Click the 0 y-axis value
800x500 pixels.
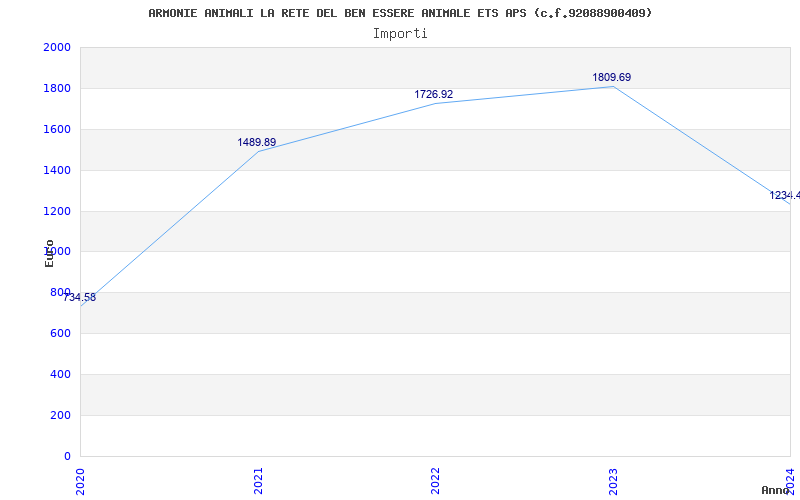pos(67,456)
